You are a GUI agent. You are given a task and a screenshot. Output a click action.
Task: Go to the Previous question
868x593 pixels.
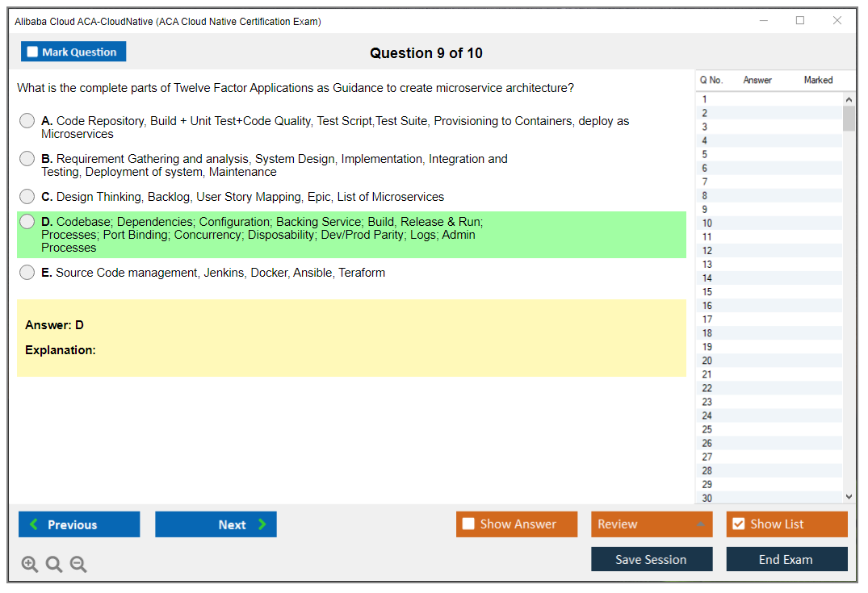[79, 524]
